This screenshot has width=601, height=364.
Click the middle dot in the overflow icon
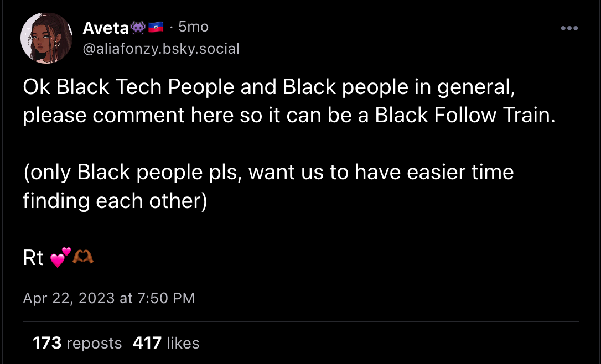(x=569, y=28)
